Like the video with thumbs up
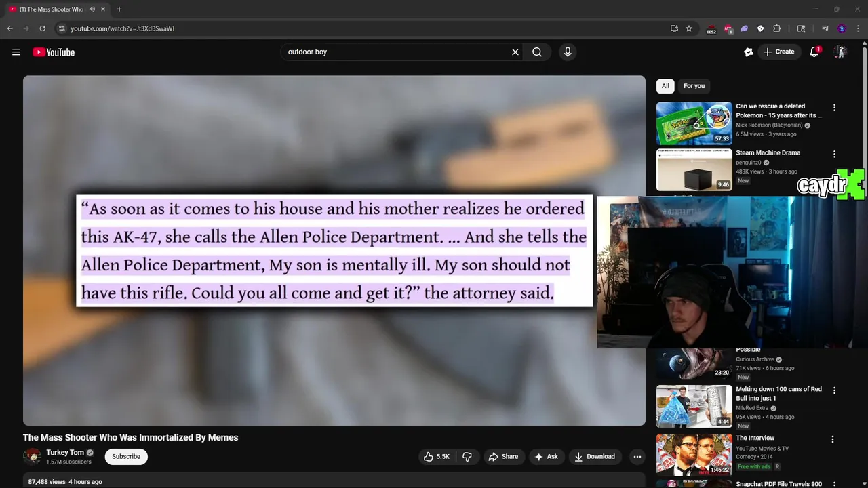 pyautogui.click(x=436, y=457)
